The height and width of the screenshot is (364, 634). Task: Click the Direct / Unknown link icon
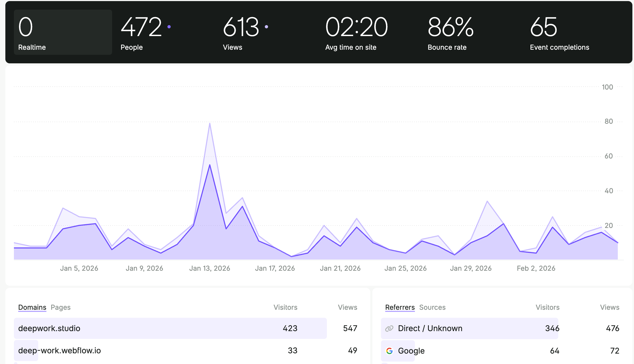[x=389, y=328]
